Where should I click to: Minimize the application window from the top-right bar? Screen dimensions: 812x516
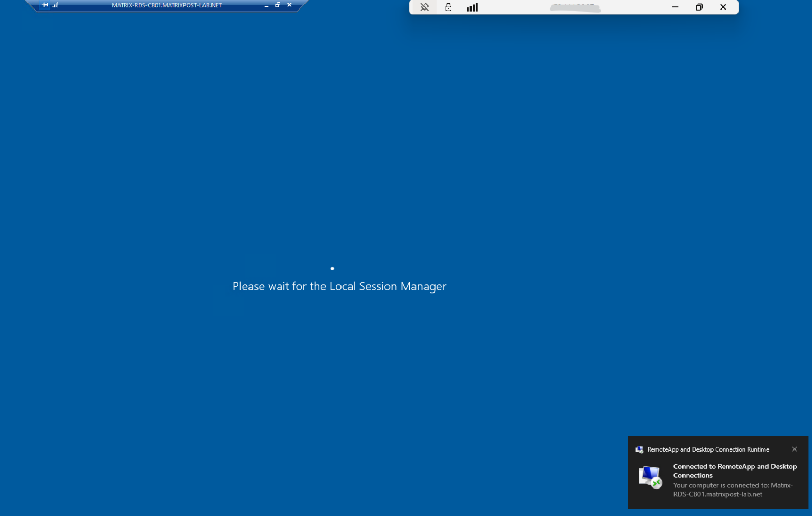click(675, 7)
